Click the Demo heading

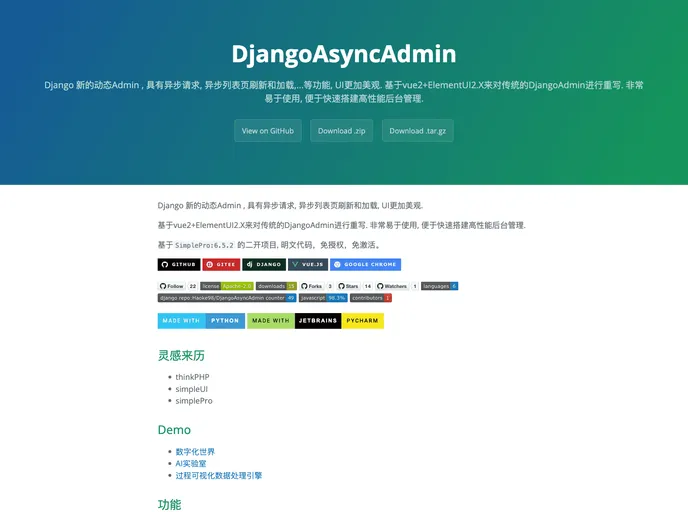click(174, 430)
